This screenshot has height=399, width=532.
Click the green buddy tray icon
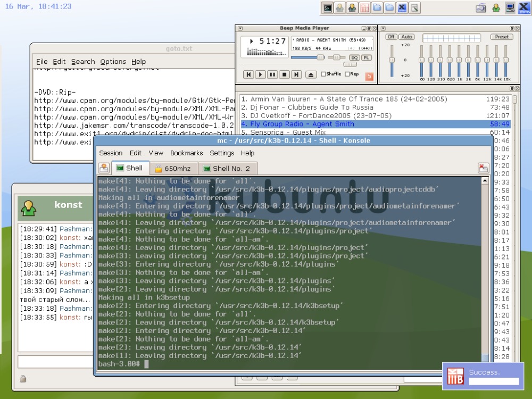point(496,8)
